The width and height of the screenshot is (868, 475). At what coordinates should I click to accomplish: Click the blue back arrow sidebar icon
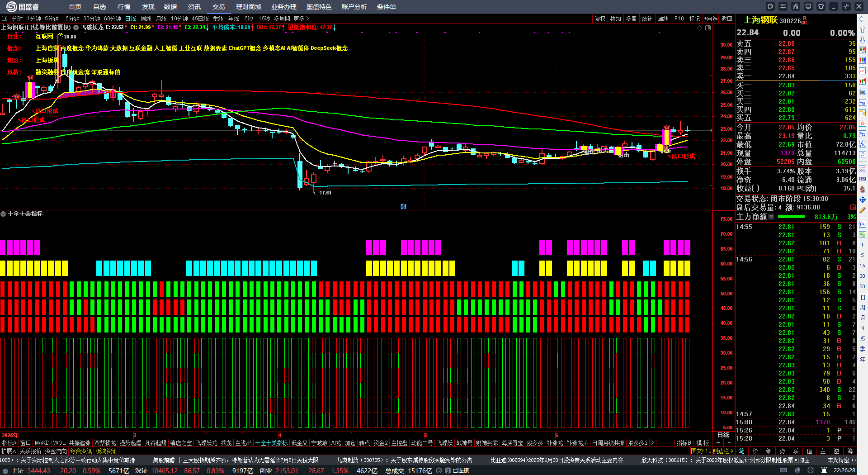863,19
